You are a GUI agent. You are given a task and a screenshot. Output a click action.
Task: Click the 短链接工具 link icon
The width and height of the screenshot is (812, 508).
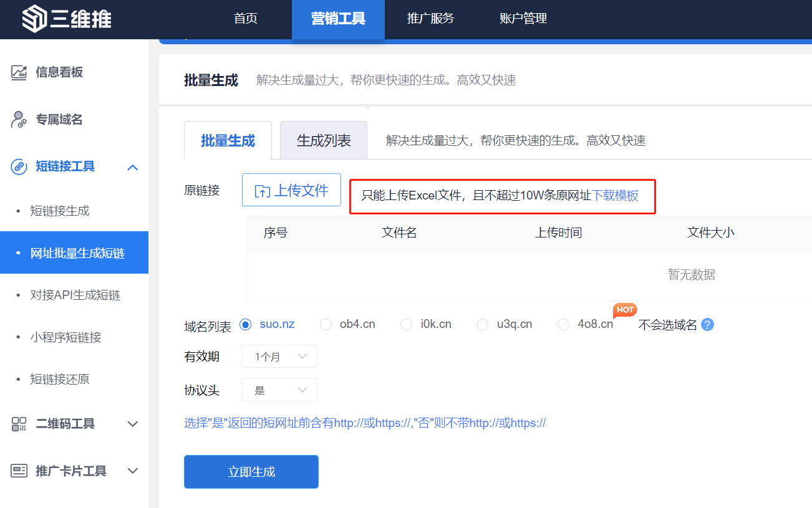[x=19, y=166]
